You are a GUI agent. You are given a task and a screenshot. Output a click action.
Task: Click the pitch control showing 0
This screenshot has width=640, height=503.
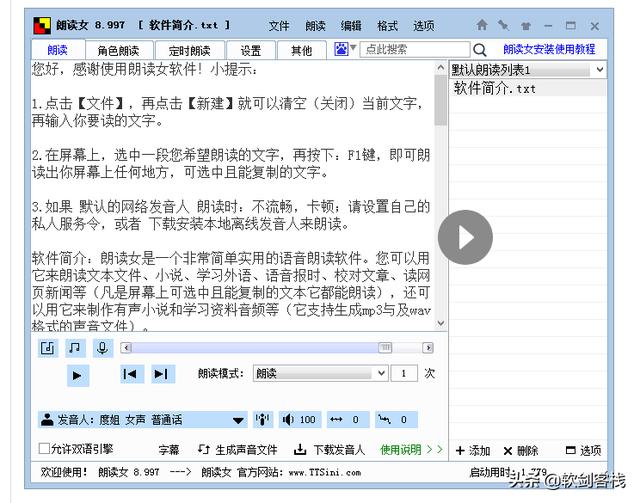click(396, 419)
